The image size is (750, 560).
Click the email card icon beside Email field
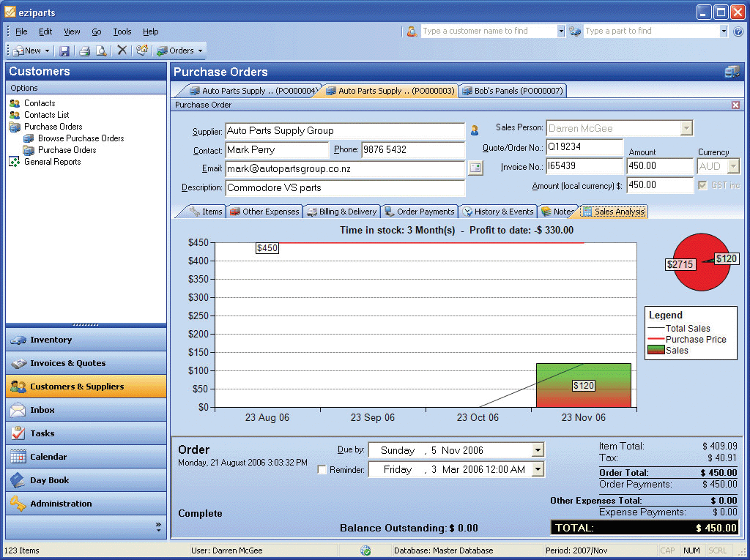(x=475, y=168)
